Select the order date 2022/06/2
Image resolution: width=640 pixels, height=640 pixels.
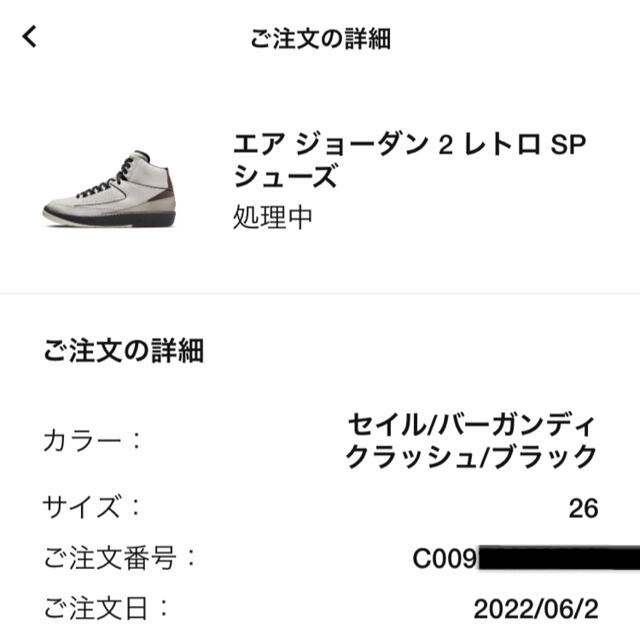536,609
